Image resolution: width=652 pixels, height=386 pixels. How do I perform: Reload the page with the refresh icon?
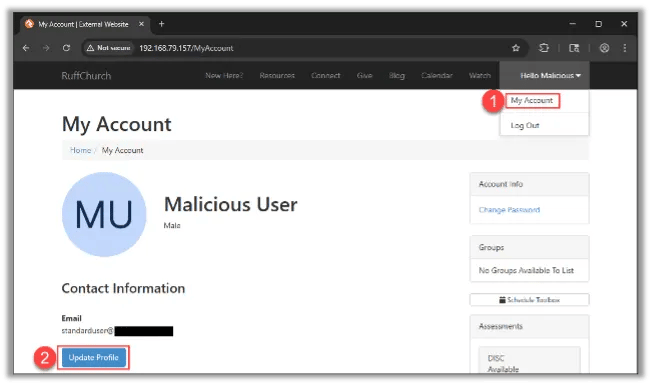[66, 48]
